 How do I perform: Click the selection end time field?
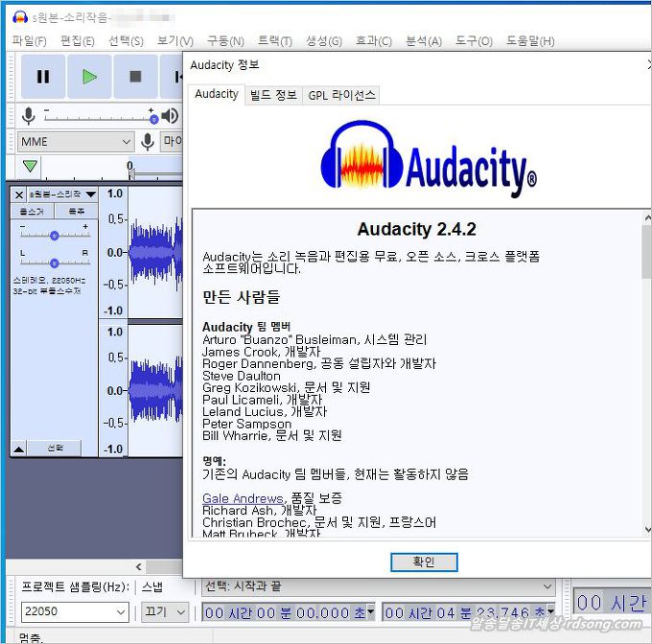click(x=465, y=612)
